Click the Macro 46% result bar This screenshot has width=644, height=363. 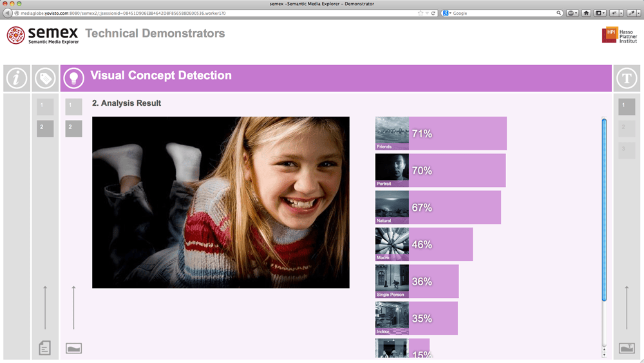(440, 244)
